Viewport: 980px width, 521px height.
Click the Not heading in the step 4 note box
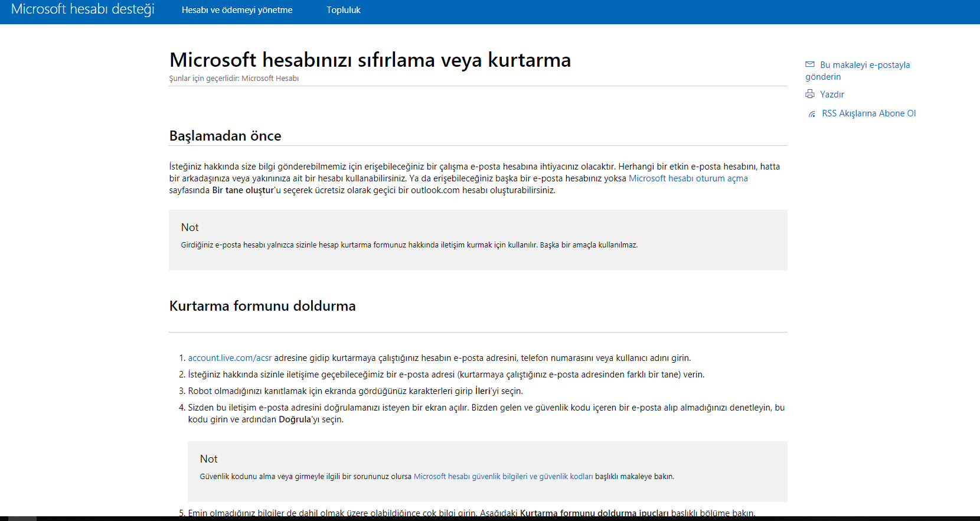point(208,459)
